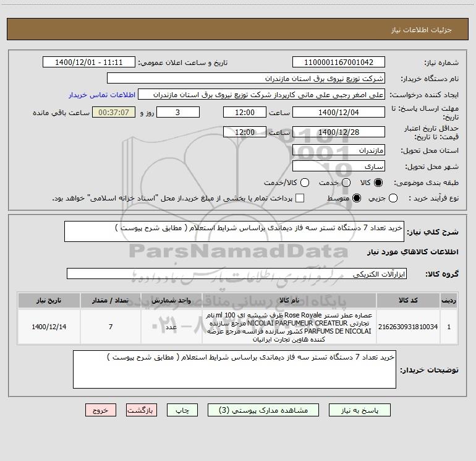Screen dimensions: 476x461
Task: Click delivery province field مازندران
Action: [339, 150]
